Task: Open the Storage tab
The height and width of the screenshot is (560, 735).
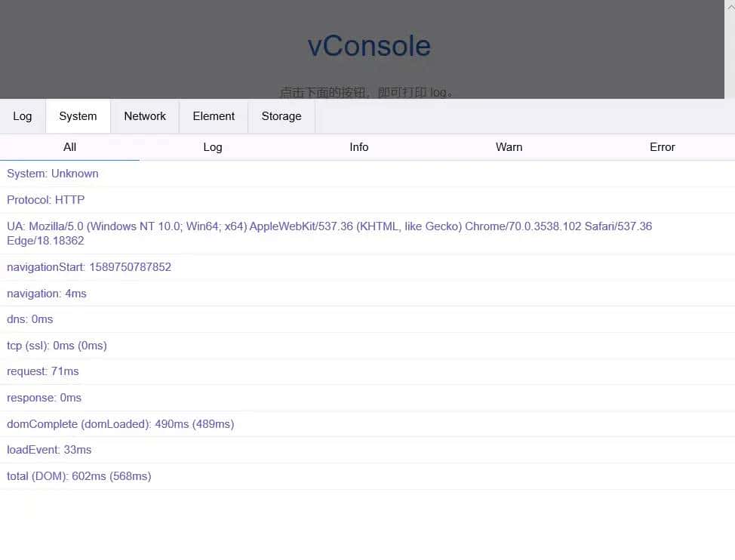Action: pyautogui.click(x=281, y=116)
